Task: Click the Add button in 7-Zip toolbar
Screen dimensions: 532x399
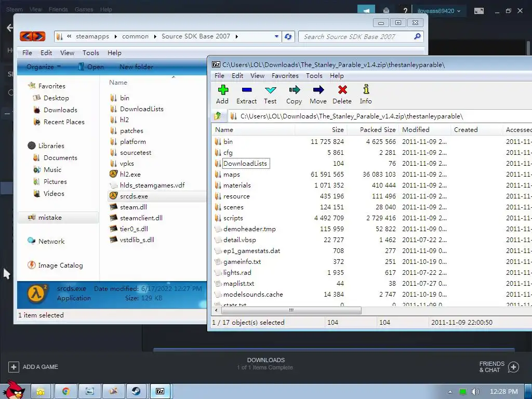Action: [x=222, y=95]
